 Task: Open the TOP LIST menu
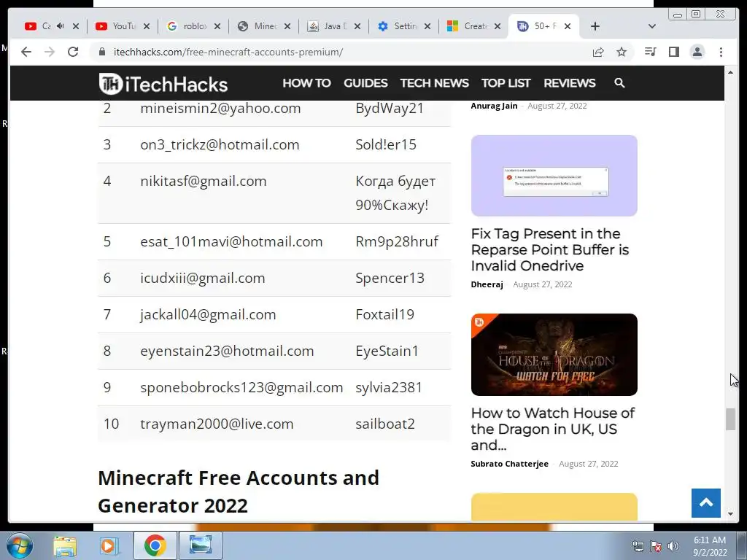click(506, 83)
